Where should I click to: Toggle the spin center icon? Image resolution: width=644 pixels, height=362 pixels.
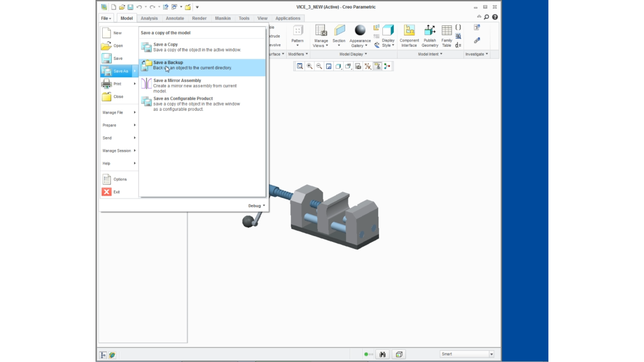(x=387, y=66)
